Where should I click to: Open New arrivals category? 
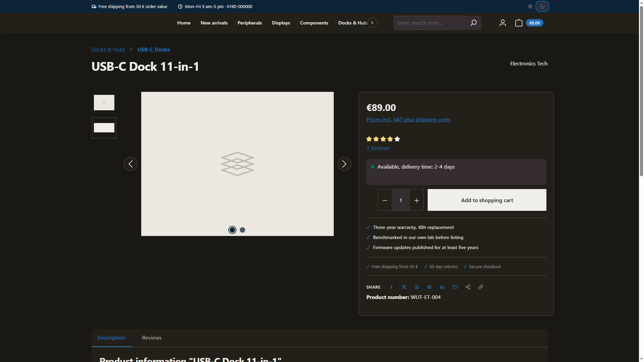tap(214, 23)
